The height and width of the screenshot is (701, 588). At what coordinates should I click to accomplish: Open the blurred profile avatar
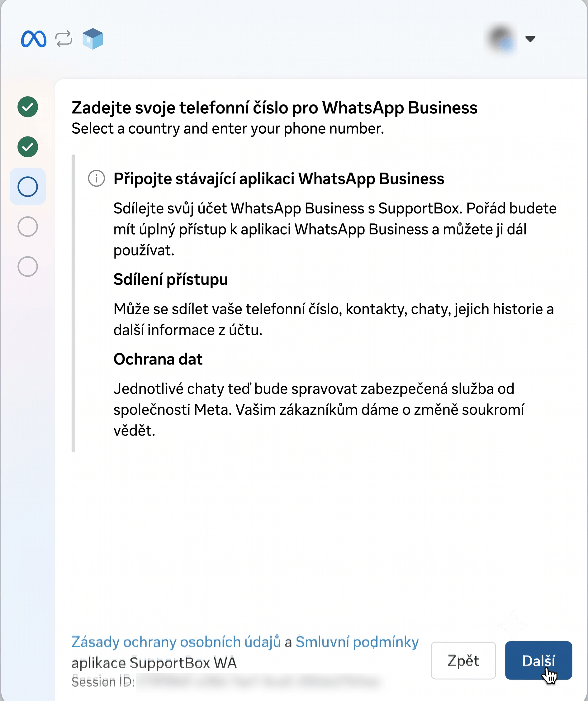[501, 39]
